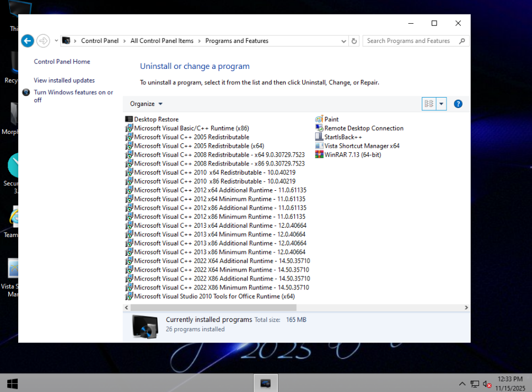Image resolution: width=532 pixels, height=392 pixels.
Task: Select Microsoft Visual C++ 2005 Redistributable entry
Action: point(187,137)
